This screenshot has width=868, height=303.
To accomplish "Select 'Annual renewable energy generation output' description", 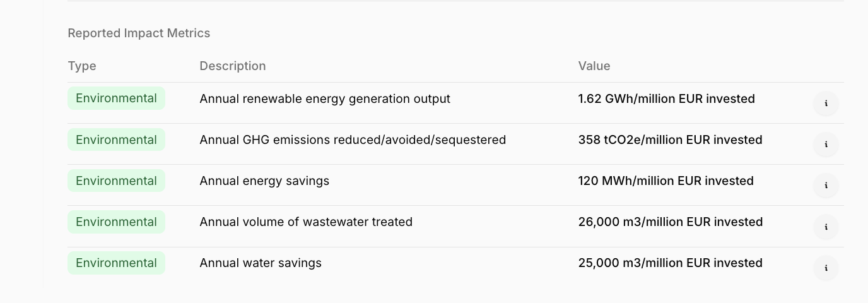I will pyautogui.click(x=325, y=98).
